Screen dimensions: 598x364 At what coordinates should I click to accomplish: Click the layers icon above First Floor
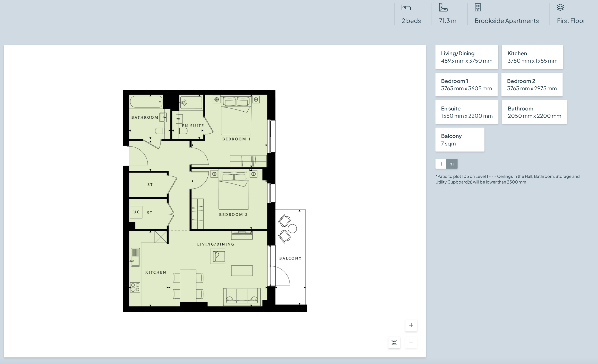[560, 7]
